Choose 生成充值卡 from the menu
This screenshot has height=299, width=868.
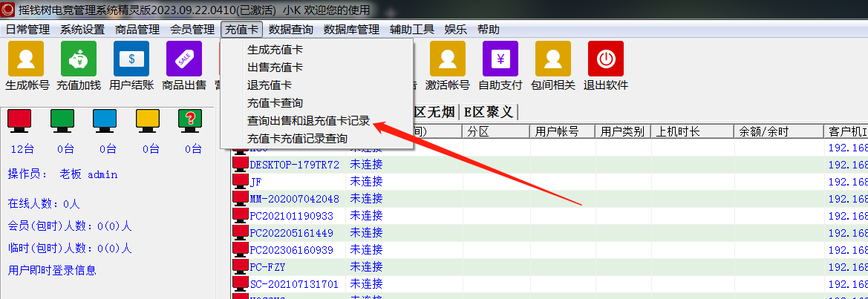click(275, 50)
